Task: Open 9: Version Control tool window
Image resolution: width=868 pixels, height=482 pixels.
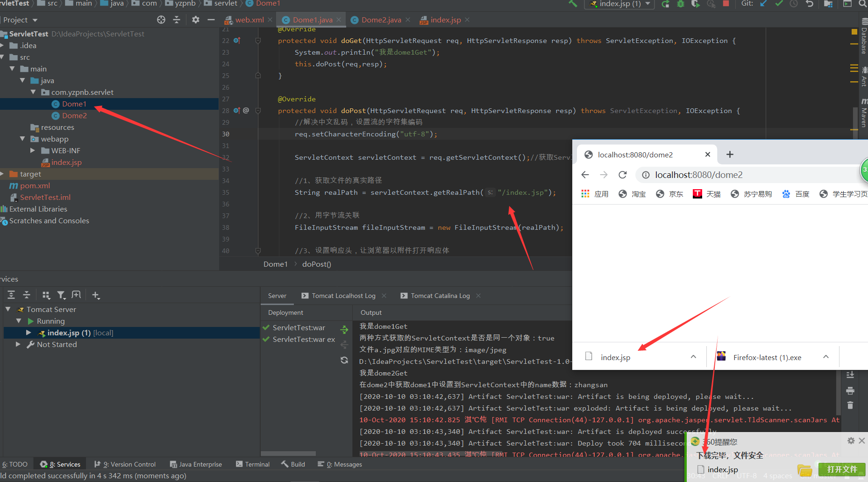Action: pos(125,464)
